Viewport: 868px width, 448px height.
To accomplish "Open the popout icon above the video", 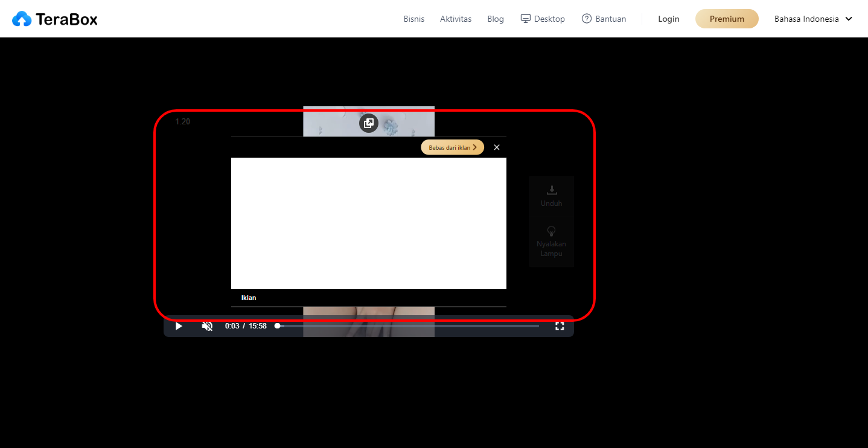I will point(369,123).
